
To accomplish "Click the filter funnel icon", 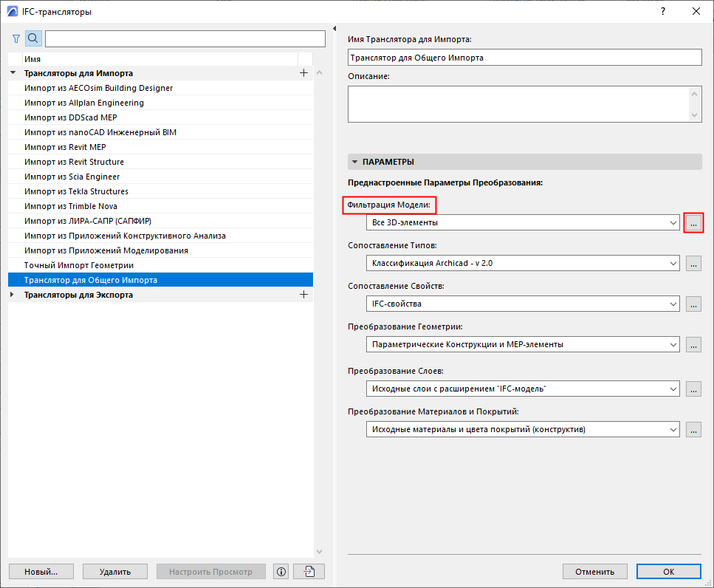I will (16, 38).
